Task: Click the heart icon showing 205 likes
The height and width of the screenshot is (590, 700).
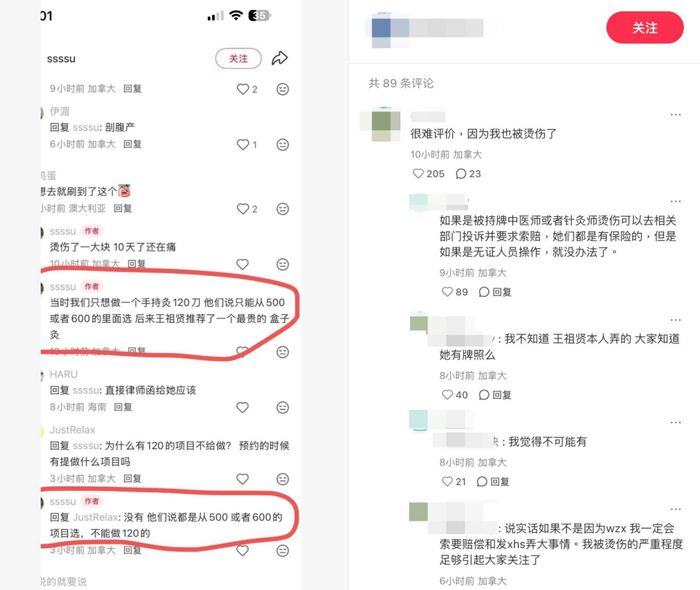Action: click(418, 174)
